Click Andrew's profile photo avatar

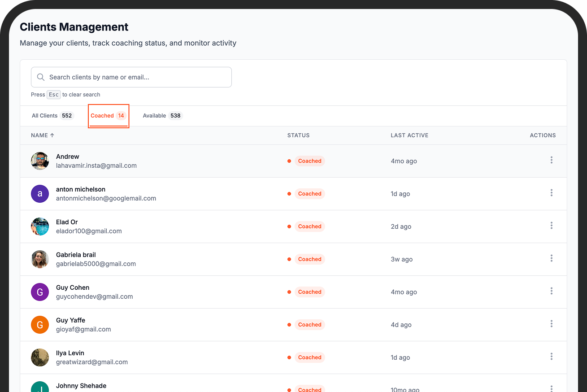tap(40, 161)
